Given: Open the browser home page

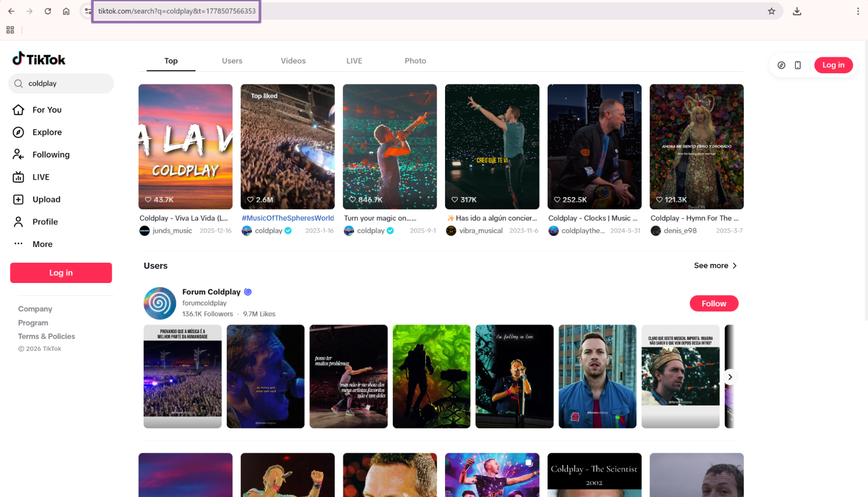Looking at the screenshot, I should click(x=66, y=11).
